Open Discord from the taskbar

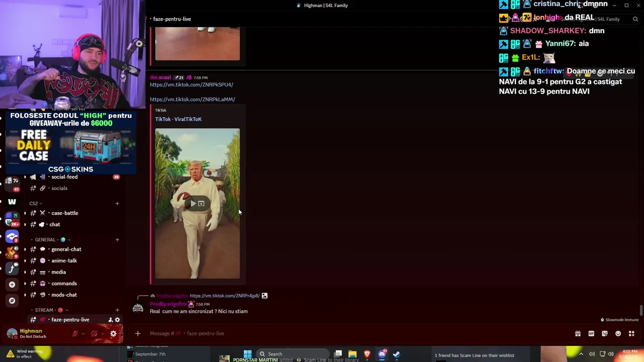[382, 354]
